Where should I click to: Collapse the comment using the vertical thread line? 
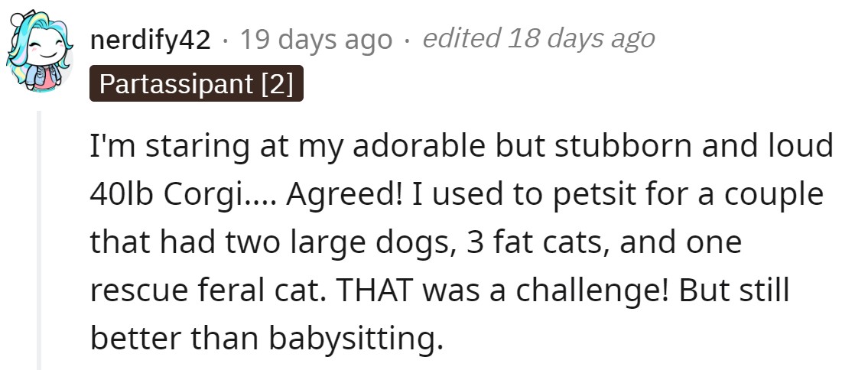39,240
